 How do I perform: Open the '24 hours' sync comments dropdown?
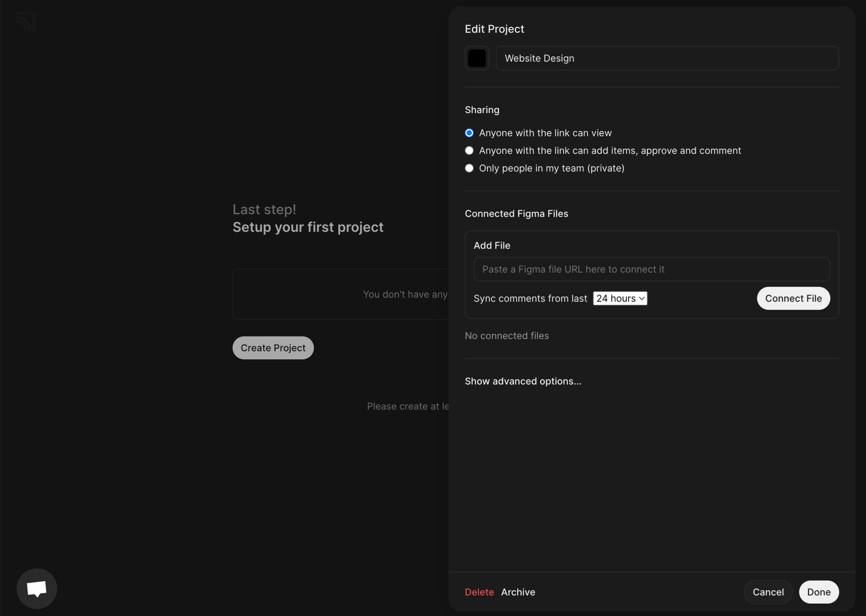click(x=620, y=298)
